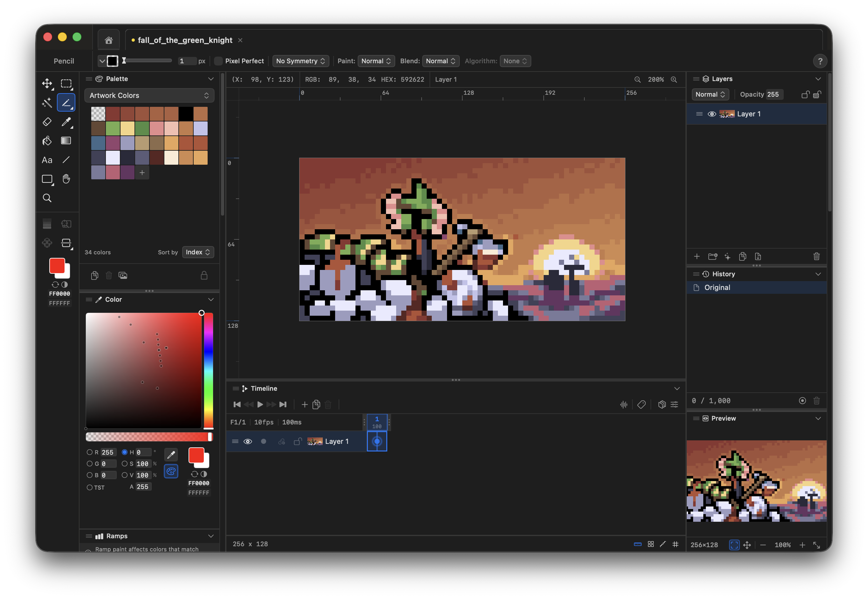
Task: Select the Zoom magnifier tool
Action: [x=47, y=198]
